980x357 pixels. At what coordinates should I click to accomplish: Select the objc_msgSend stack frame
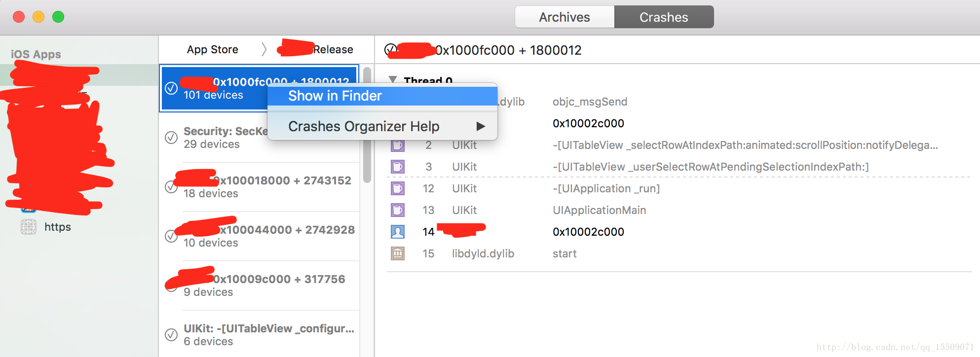pyautogui.click(x=590, y=102)
